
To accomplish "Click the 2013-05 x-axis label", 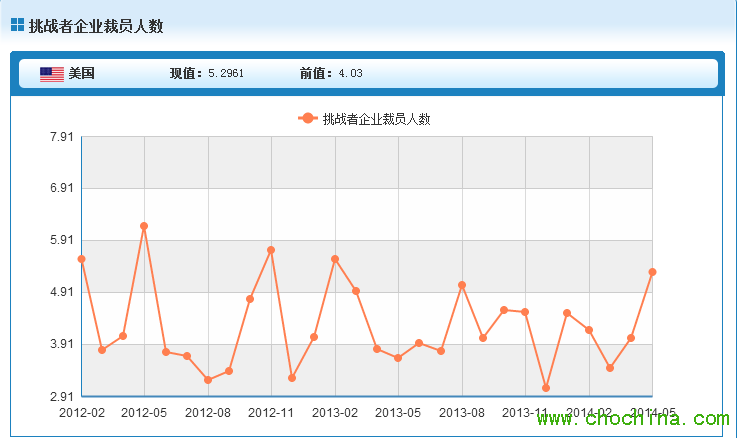I will tap(398, 412).
